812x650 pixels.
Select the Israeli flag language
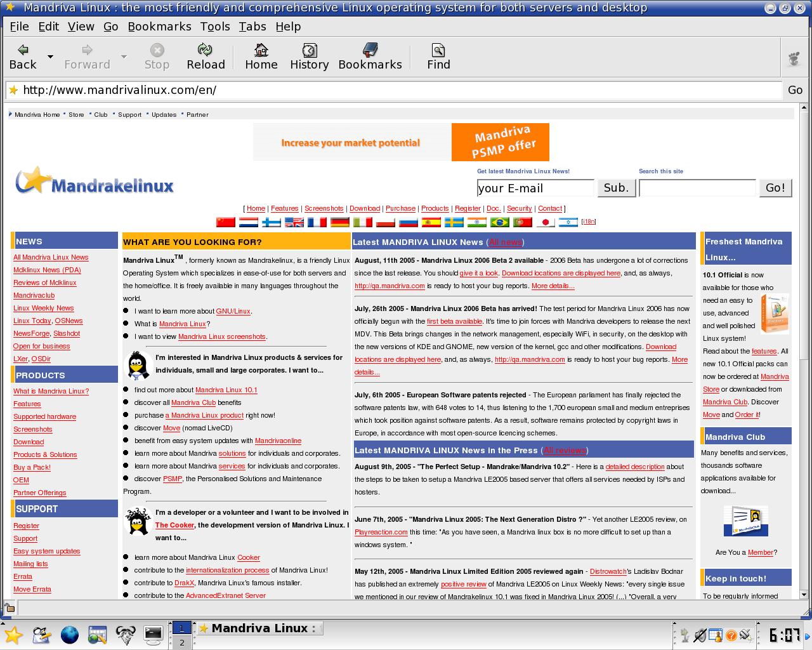[568, 222]
